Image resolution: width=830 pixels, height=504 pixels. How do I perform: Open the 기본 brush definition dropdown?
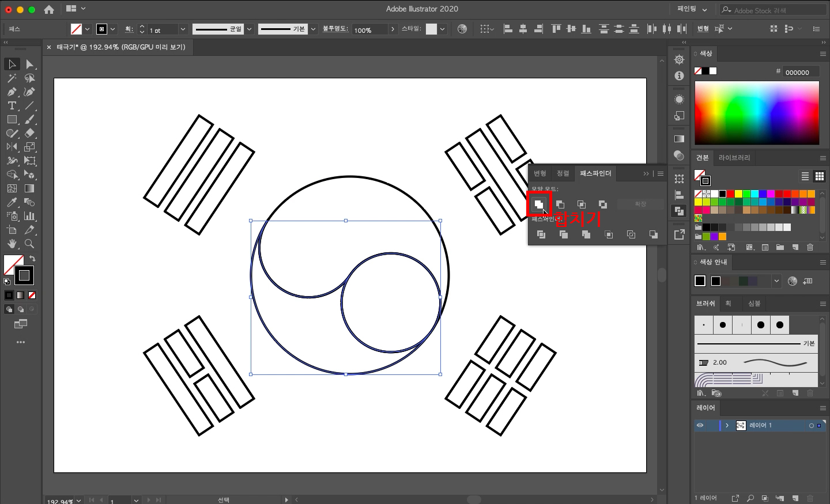[313, 29]
